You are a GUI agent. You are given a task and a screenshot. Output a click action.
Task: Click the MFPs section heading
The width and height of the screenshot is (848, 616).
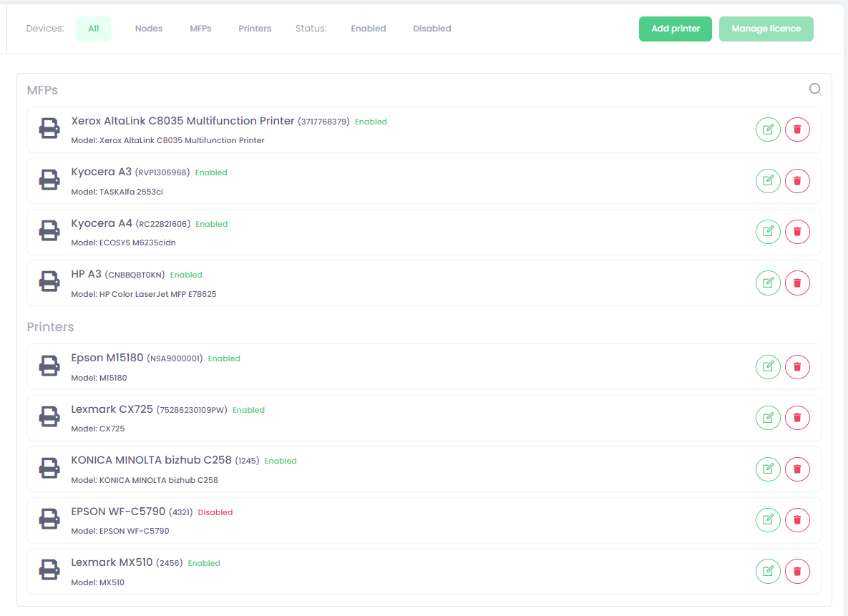42,89
